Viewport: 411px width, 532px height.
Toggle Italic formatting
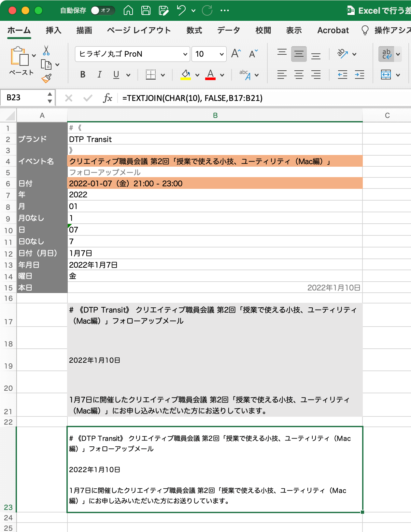[x=99, y=75]
